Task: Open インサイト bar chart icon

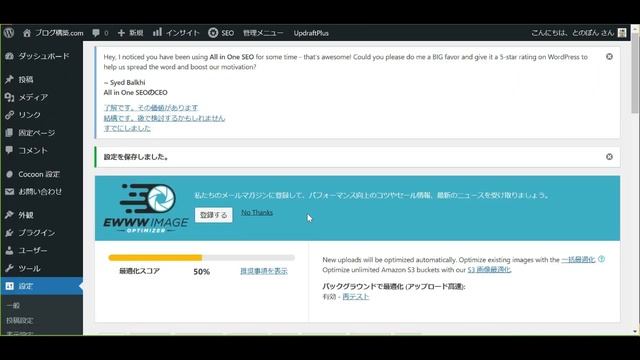Action: click(157, 32)
